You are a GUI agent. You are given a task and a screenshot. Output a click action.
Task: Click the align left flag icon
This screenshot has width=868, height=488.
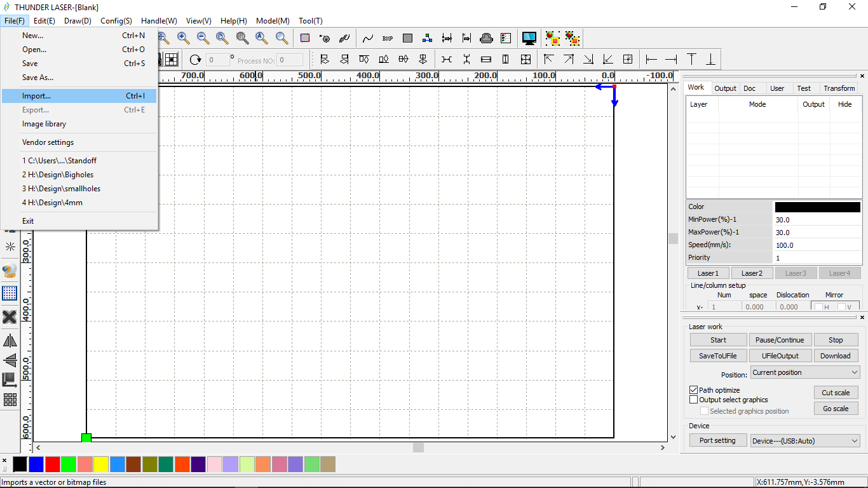(x=325, y=60)
